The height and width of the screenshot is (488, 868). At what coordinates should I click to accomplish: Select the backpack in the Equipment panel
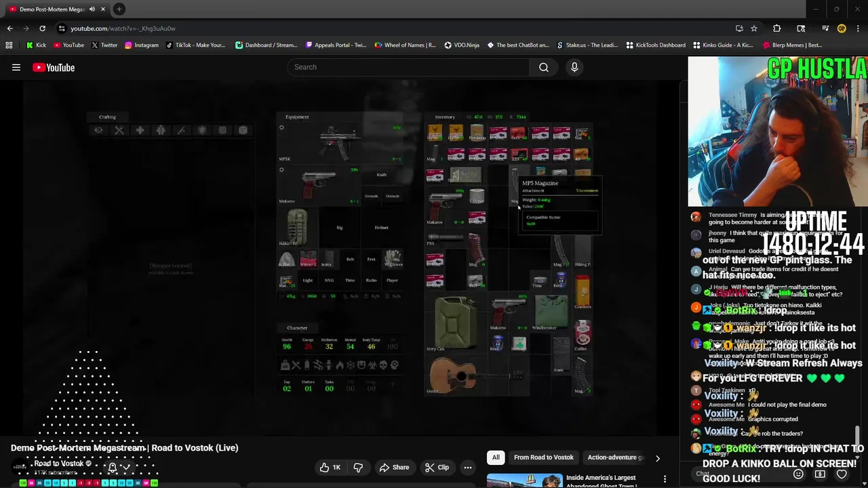(297, 227)
